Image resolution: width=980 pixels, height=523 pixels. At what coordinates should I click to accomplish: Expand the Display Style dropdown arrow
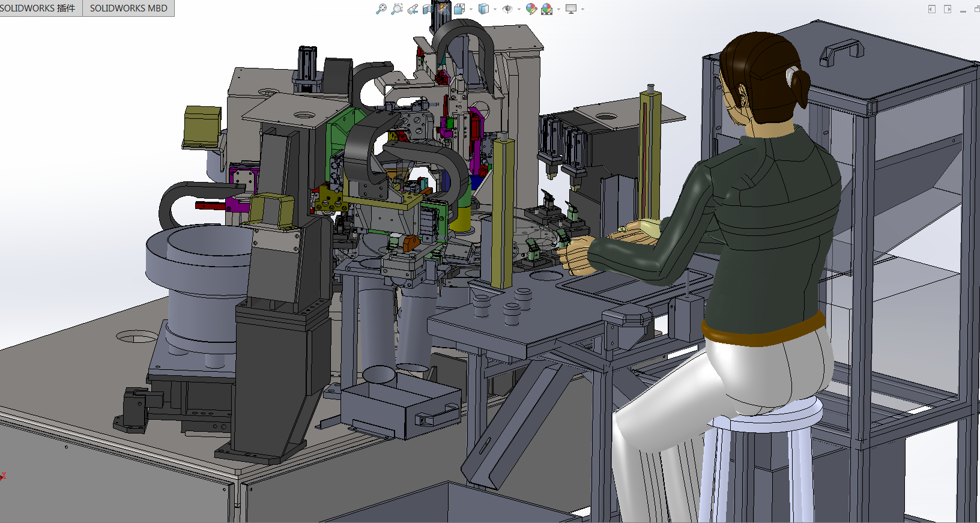pyautogui.click(x=495, y=9)
